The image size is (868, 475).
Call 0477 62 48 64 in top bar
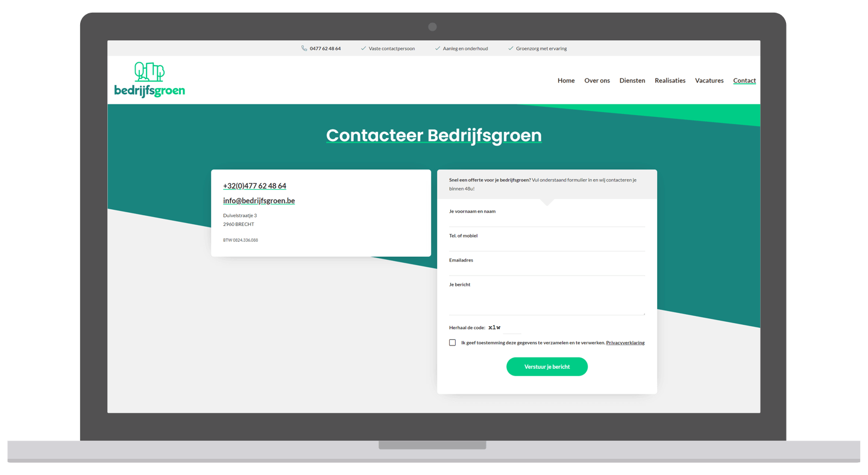point(325,48)
